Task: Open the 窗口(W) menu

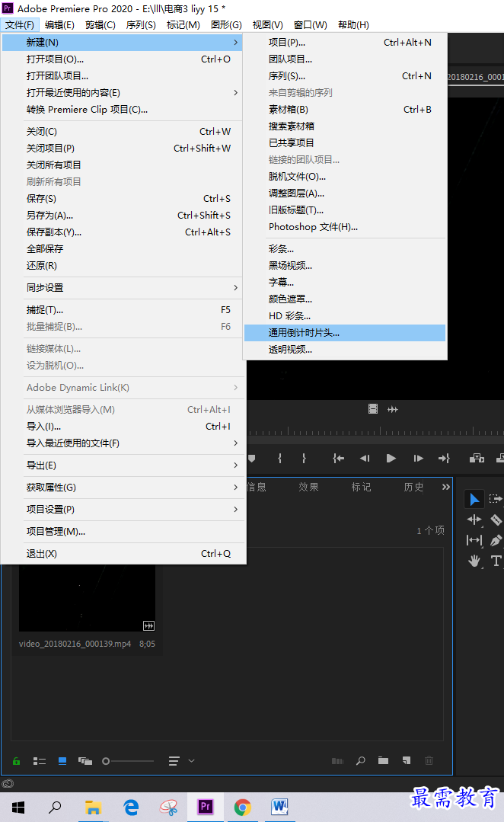Action: pyautogui.click(x=310, y=25)
